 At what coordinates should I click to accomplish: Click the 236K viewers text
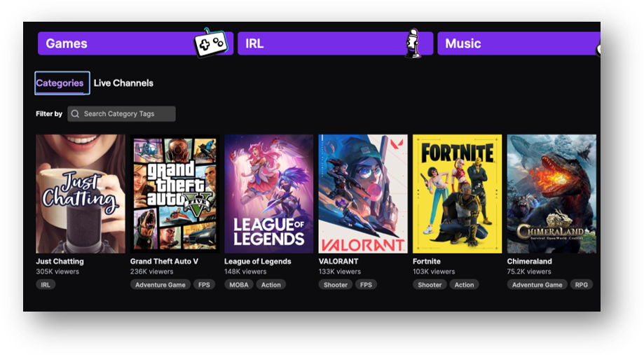coord(151,271)
